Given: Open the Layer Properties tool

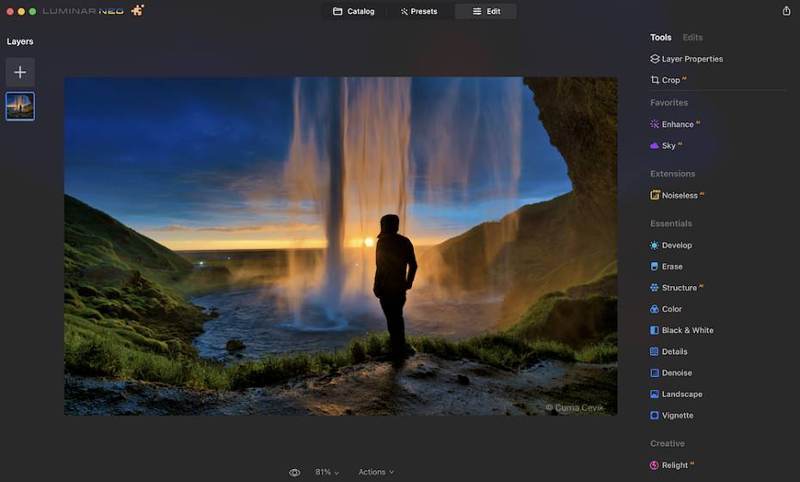Looking at the screenshot, I should pyautogui.click(x=687, y=59).
